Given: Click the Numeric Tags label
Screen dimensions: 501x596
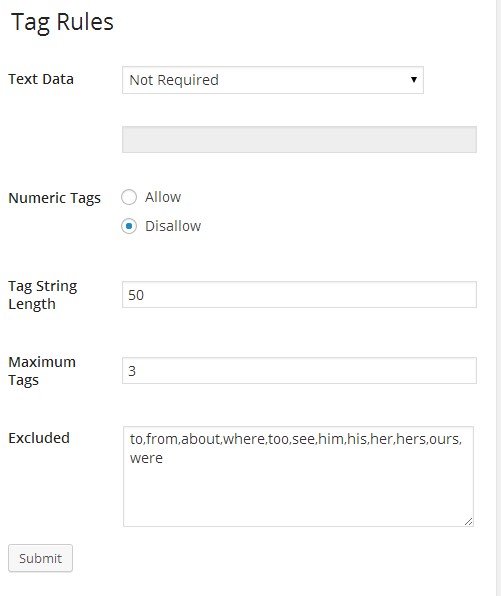Looking at the screenshot, I should [55, 198].
